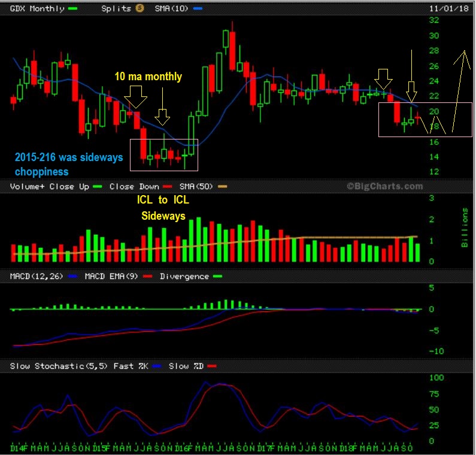Click the orange Splits 'S' icon

click(x=140, y=8)
